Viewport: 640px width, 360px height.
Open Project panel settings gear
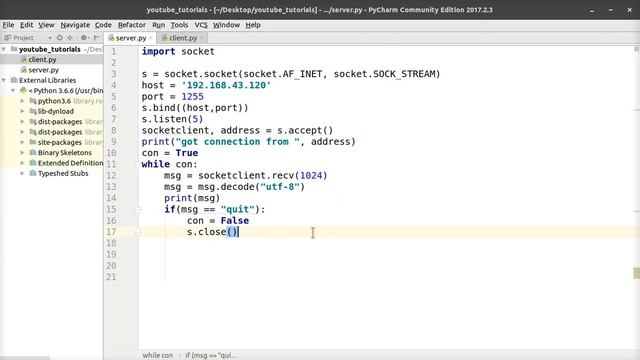[x=84, y=38]
